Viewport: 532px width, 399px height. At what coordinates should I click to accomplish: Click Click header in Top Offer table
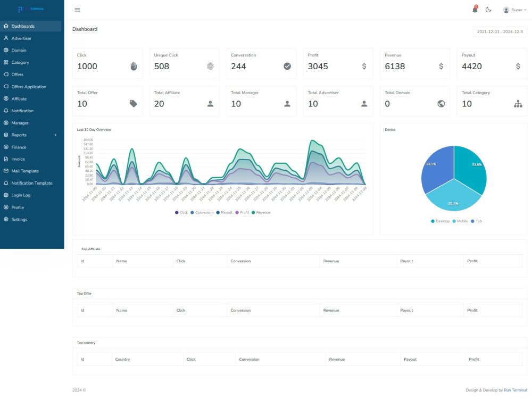click(x=181, y=310)
